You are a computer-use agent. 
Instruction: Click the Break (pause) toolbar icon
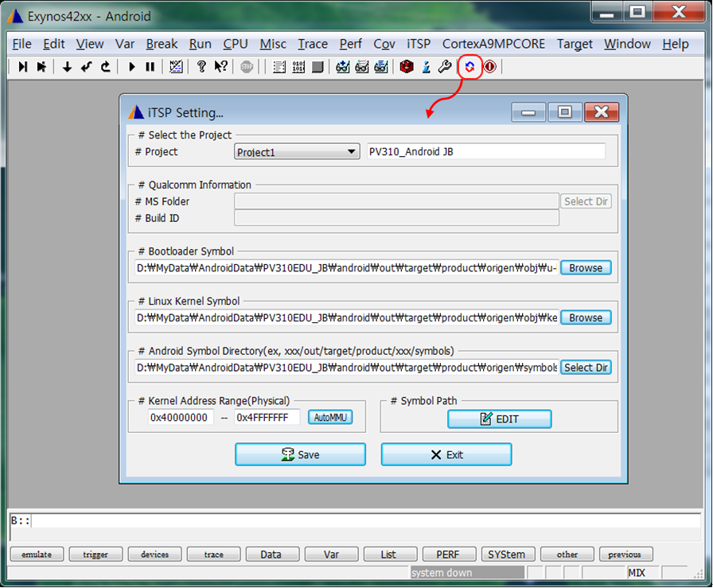pyautogui.click(x=150, y=67)
